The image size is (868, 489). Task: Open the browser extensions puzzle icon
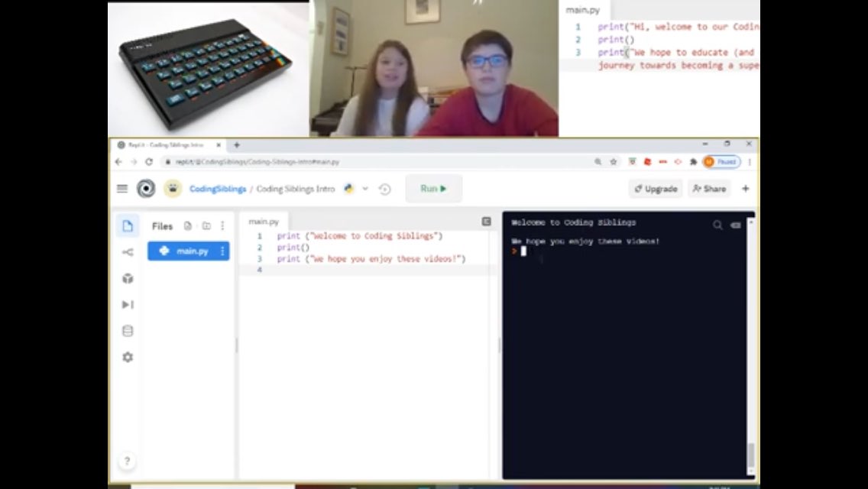(693, 162)
